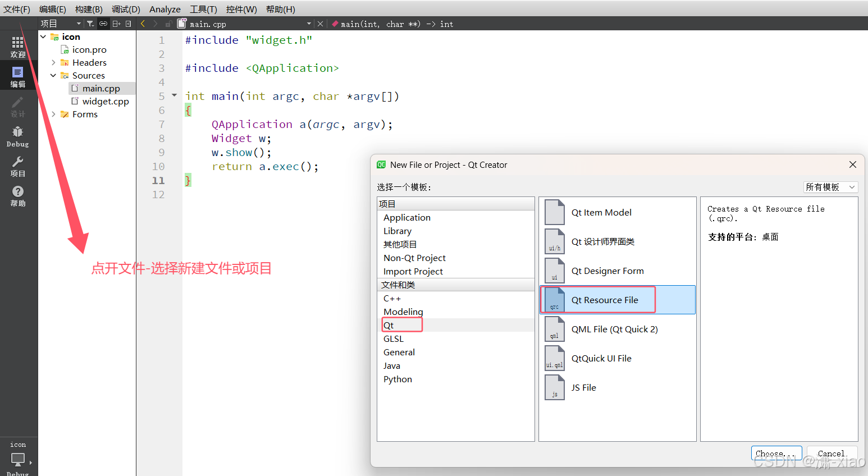Viewport: 868px width, 476px height.
Task: Click the file lock icon
Action: (168, 24)
